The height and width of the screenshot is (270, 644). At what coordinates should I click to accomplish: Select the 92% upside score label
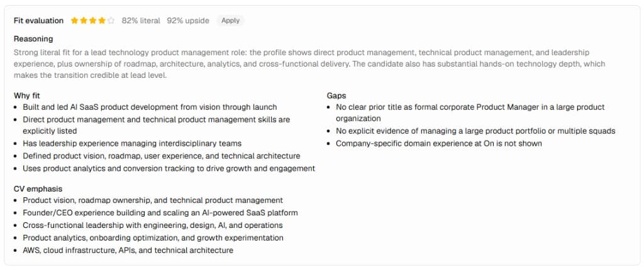tap(188, 21)
